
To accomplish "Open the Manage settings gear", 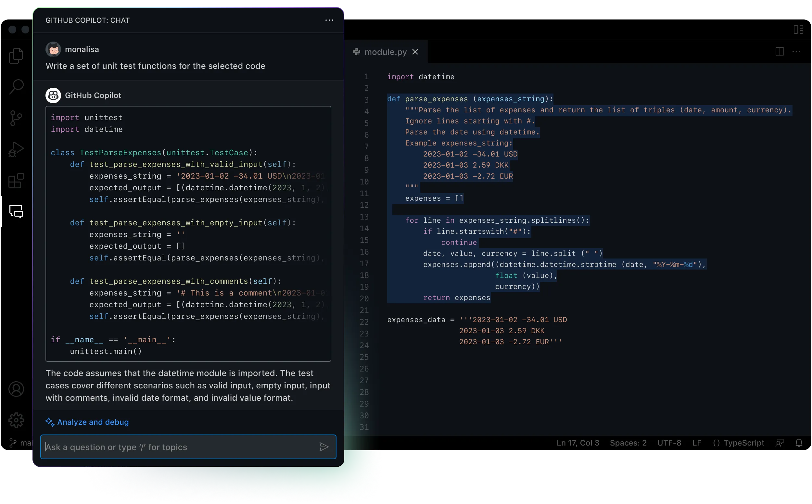I will click(16, 420).
